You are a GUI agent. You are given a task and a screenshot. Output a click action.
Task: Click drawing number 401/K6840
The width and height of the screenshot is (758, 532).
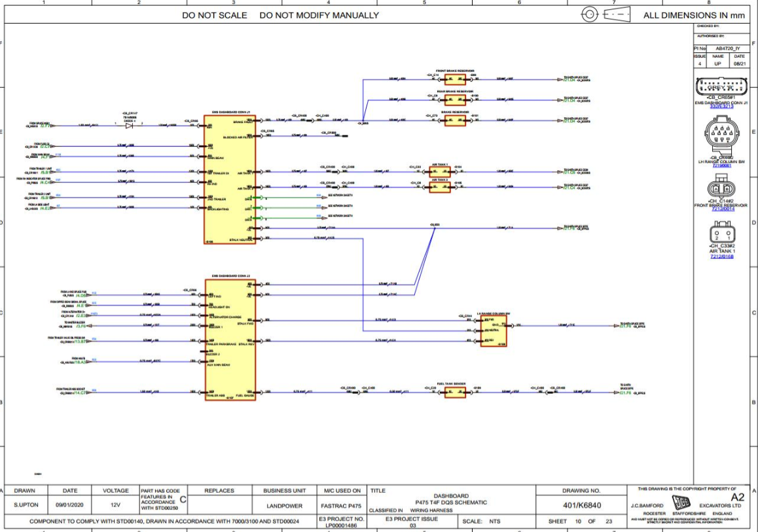[x=582, y=505]
